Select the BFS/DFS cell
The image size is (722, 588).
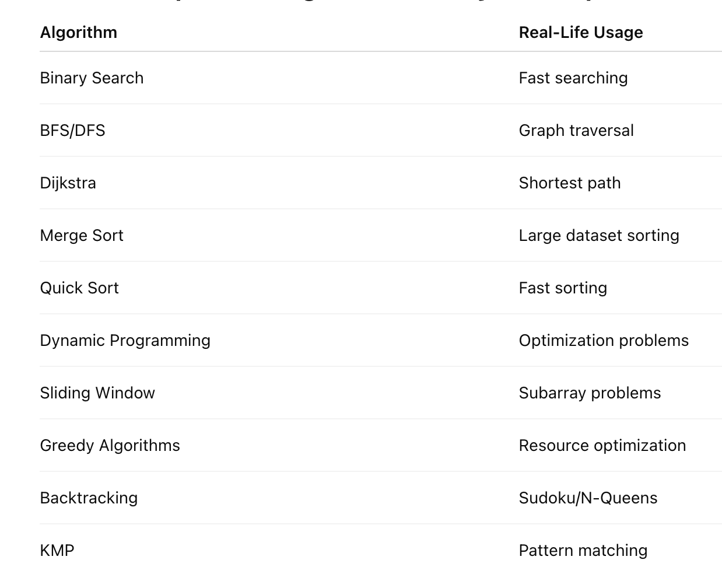(x=73, y=131)
